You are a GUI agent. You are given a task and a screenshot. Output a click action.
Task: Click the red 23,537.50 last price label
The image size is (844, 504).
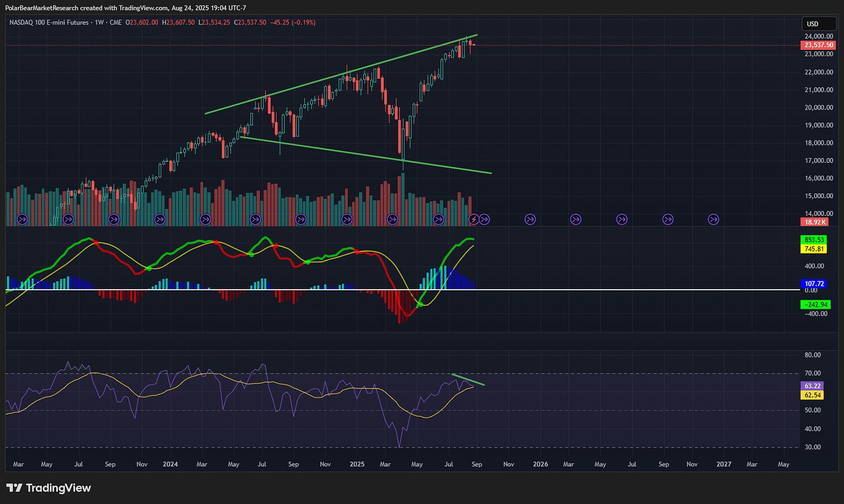point(818,45)
